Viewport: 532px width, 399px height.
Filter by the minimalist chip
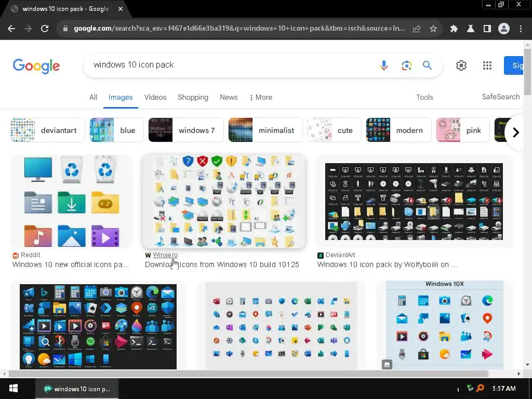pyautogui.click(x=265, y=130)
